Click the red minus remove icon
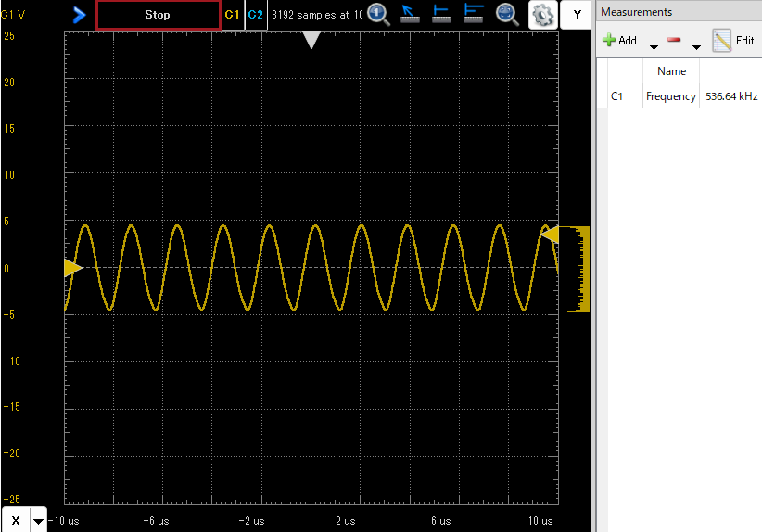The height and width of the screenshot is (532, 762). pos(674,40)
